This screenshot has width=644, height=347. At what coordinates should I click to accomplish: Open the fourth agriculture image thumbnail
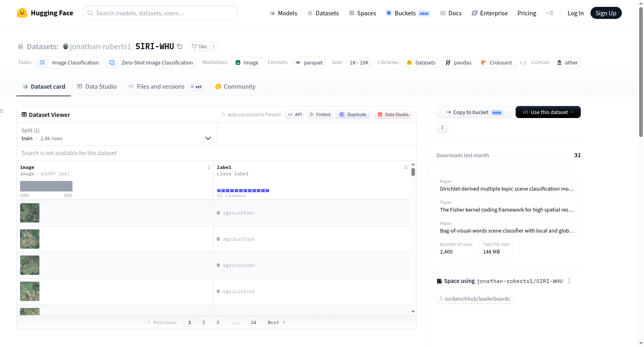point(30,291)
